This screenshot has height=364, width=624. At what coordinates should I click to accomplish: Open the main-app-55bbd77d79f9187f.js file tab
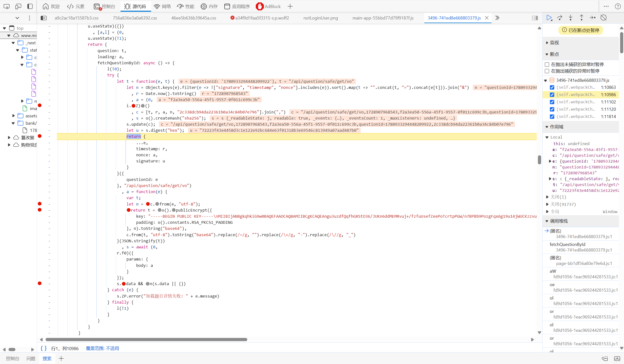(383, 18)
